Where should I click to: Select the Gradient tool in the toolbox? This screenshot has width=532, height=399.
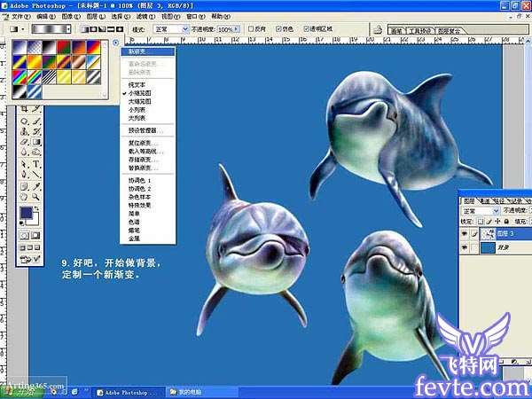[36, 142]
